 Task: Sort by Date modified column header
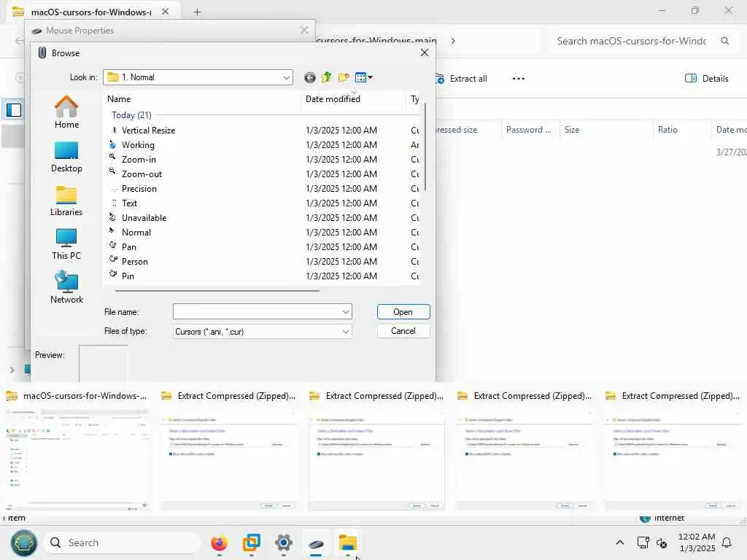point(333,99)
